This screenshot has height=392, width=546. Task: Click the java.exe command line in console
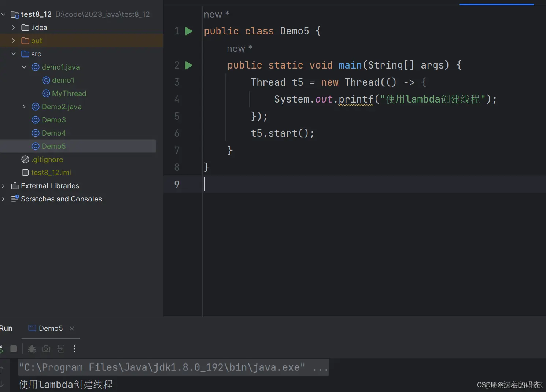coord(174,367)
